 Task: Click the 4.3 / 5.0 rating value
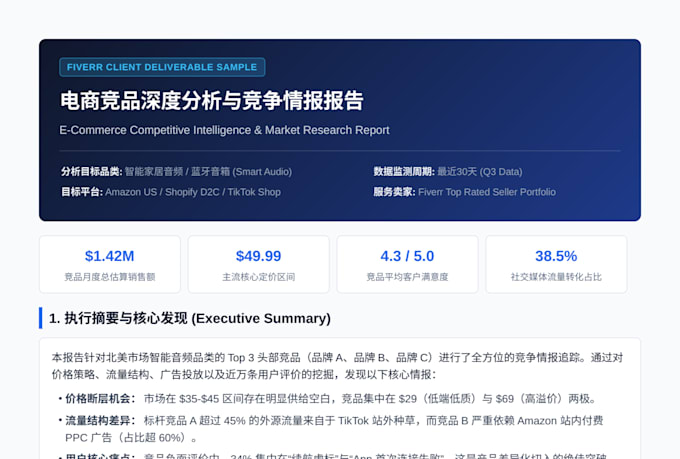[x=407, y=256]
